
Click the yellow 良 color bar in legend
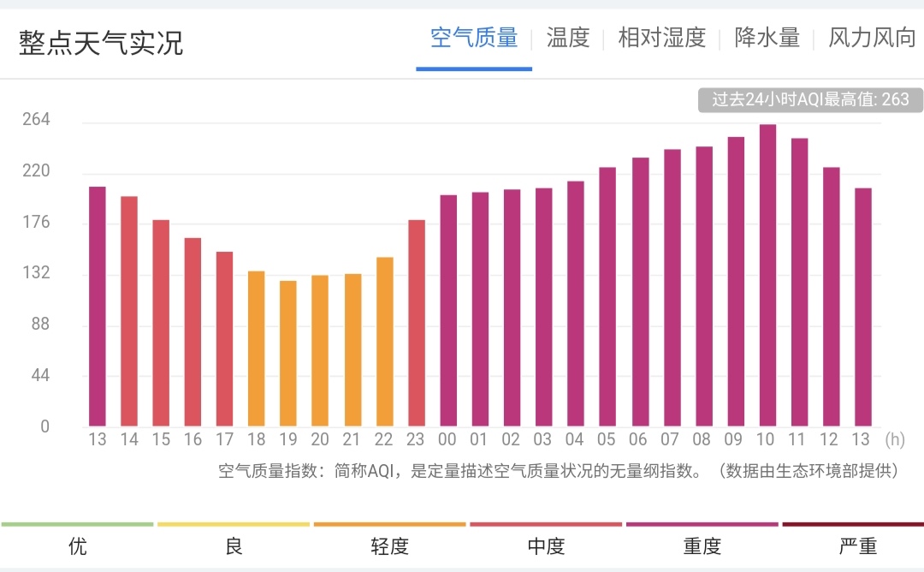[233, 523]
